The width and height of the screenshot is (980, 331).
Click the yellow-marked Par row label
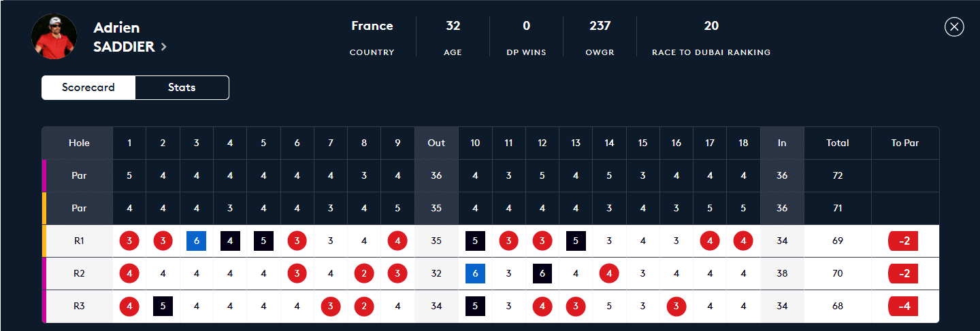click(x=79, y=208)
